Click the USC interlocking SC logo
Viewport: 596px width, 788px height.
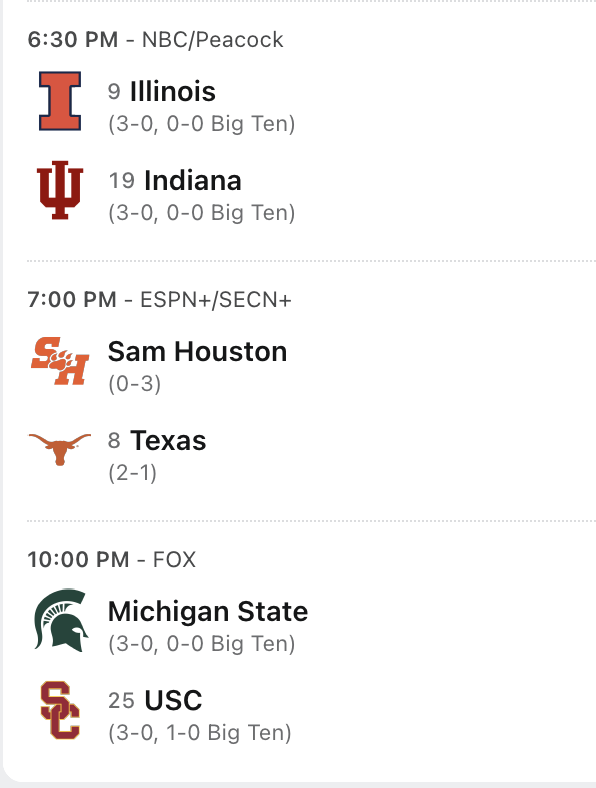tap(60, 710)
